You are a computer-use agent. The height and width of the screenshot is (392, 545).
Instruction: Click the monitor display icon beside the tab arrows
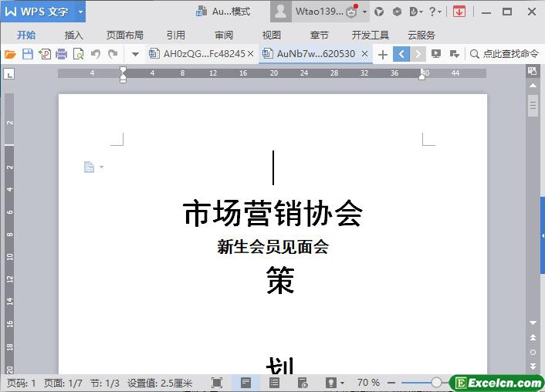click(x=436, y=54)
